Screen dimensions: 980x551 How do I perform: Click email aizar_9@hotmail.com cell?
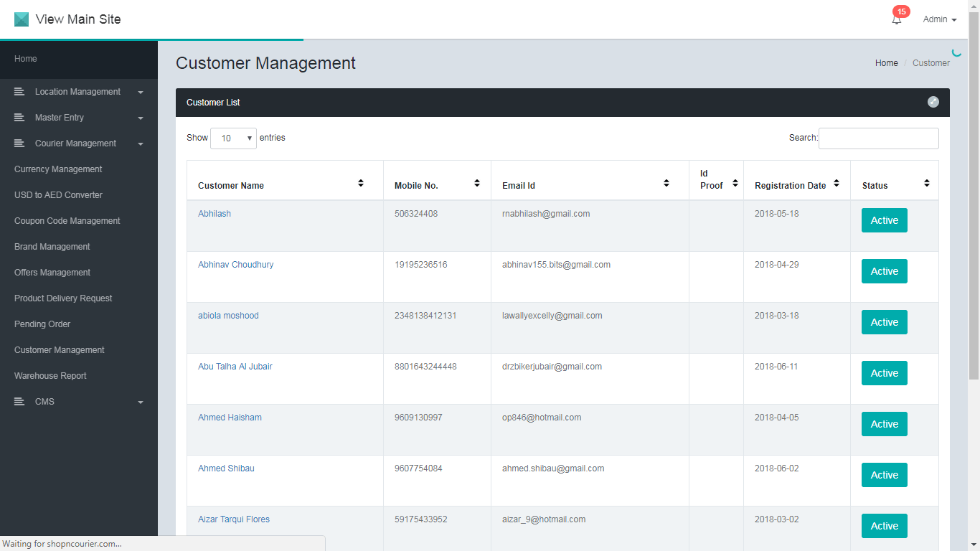tap(544, 519)
